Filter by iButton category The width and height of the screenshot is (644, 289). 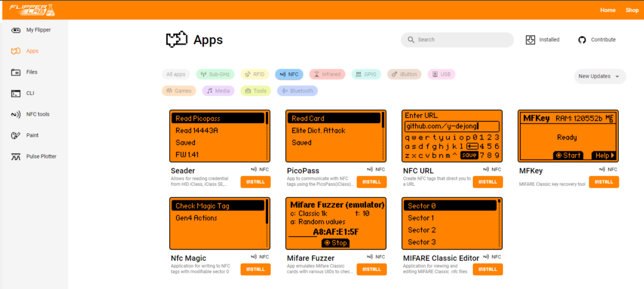tap(404, 74)
